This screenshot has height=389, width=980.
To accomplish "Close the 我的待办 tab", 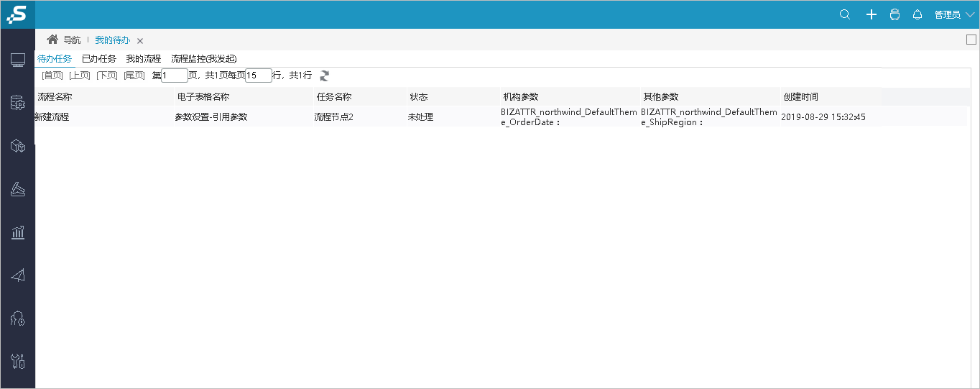I will pos(140,41).
